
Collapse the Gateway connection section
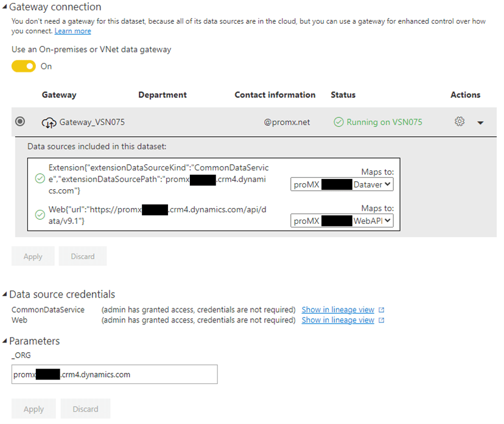click(4, 7)
